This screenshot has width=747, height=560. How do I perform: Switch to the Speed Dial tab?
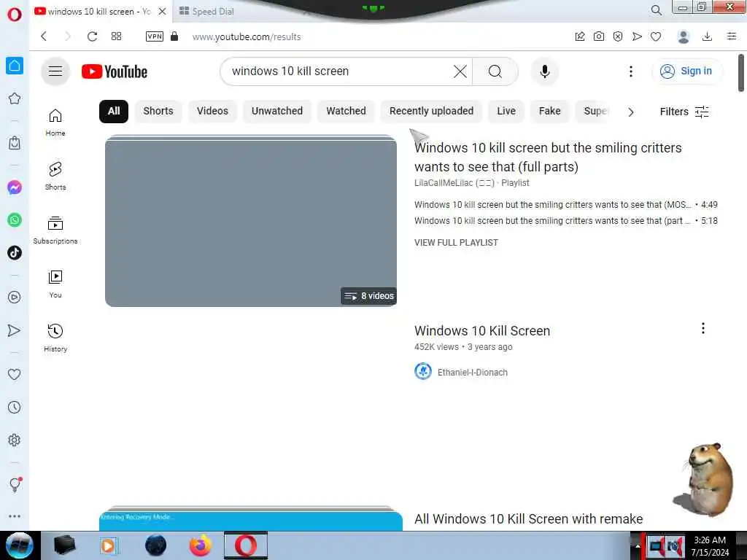click(213, 11)
